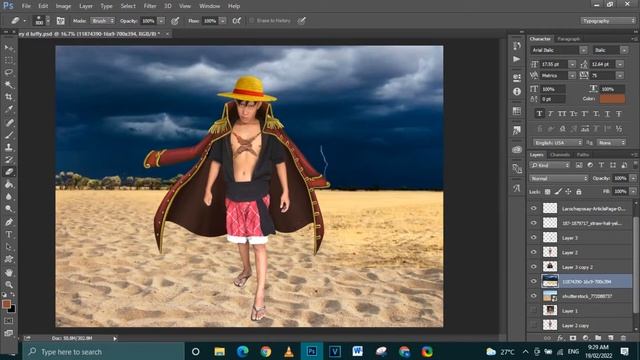640x360 pixels.
Task: Enable airbrush mode in options bar
Action: click(x=236, y=21)
